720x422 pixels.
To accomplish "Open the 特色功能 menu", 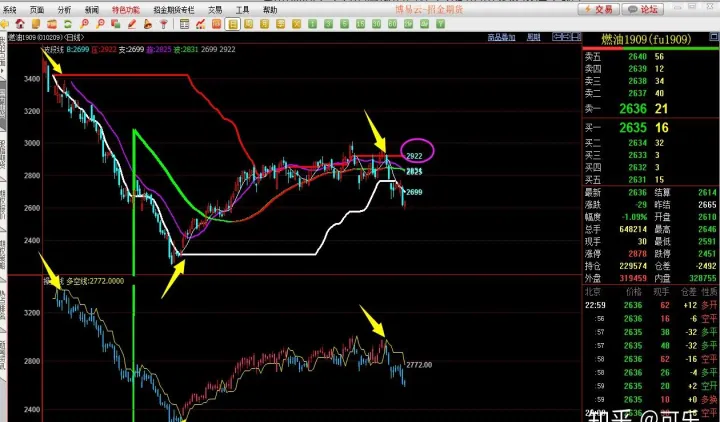I will click(126, 8).
